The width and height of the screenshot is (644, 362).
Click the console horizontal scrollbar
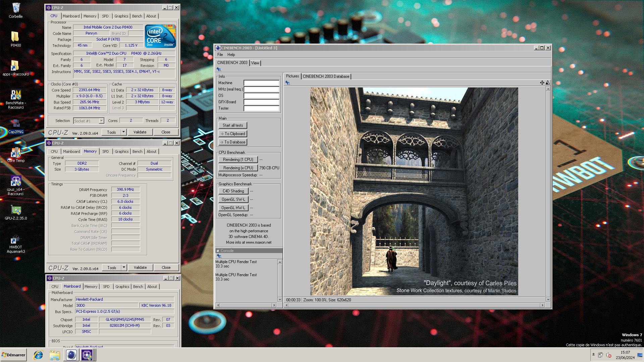pos(246,305)
